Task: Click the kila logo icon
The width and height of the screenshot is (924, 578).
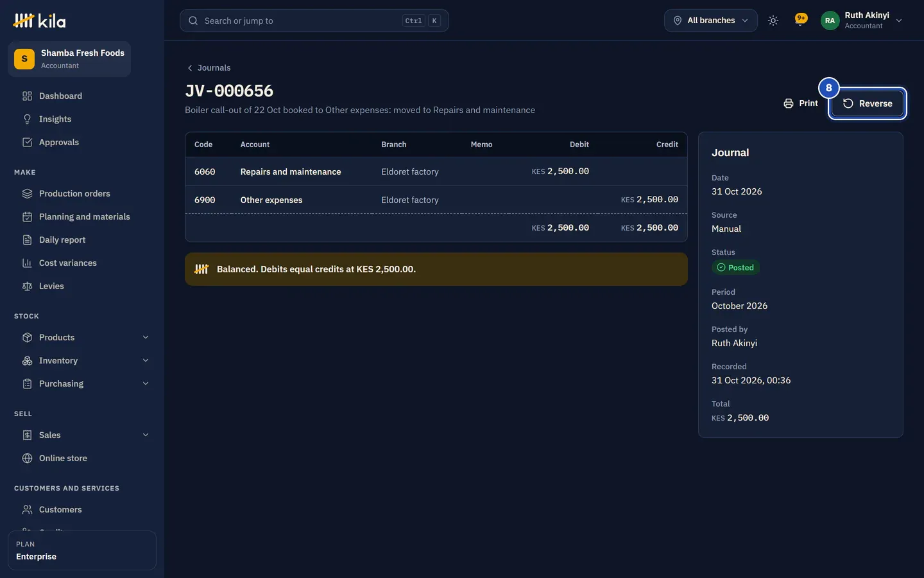Action: [24, 21]
